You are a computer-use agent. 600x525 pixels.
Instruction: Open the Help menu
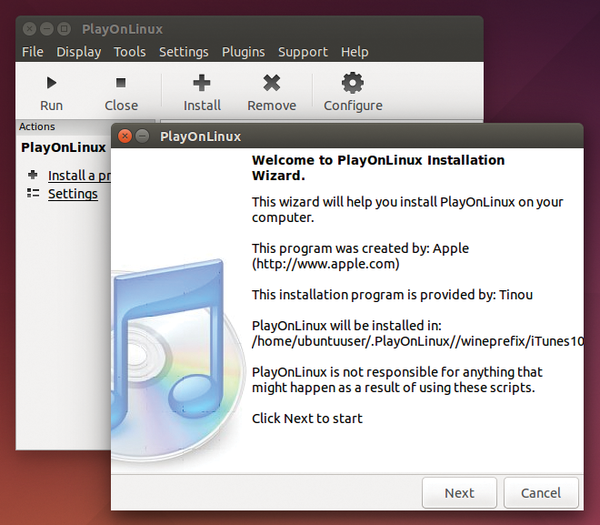click(x=355, y=52)
